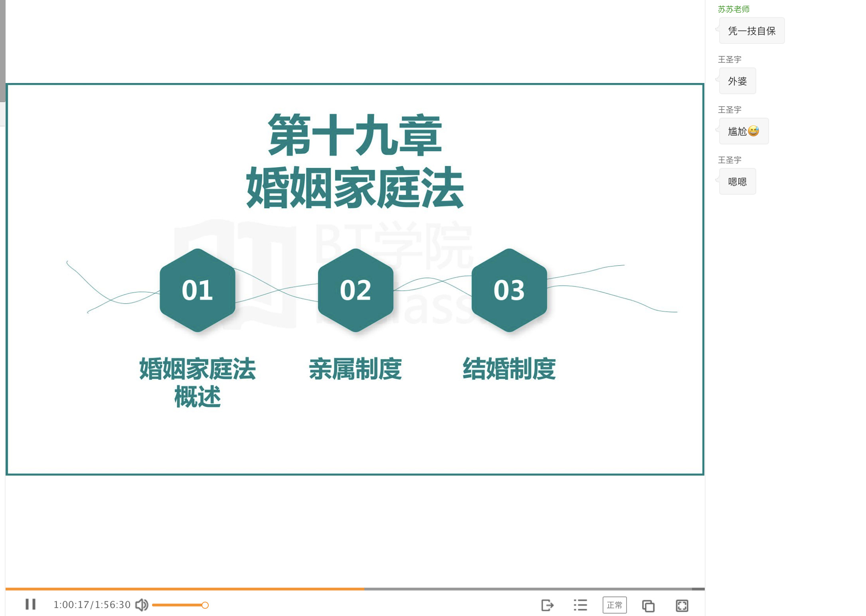Image resolution: width=866 pixels, height=616 pixels.
Task: Click the 嗯嗯 chat message
Action: pyautogui.click(x=737, y=182)
